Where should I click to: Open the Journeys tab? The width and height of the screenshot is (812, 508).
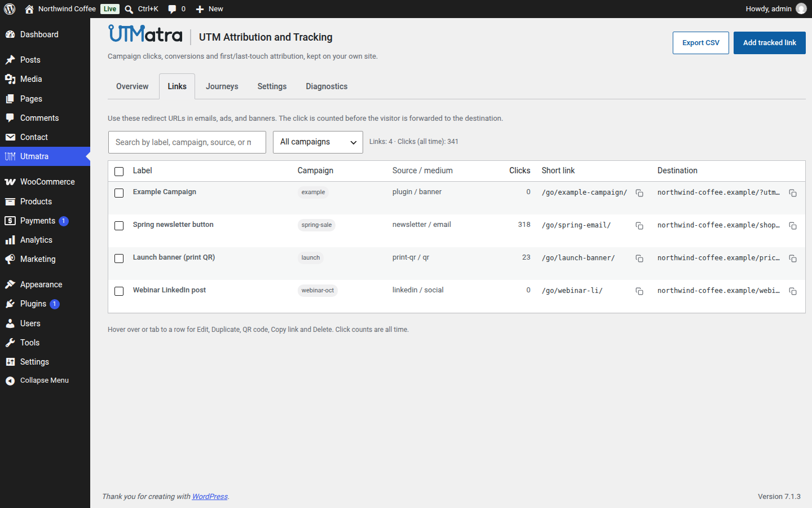click(x=222, y=86)
